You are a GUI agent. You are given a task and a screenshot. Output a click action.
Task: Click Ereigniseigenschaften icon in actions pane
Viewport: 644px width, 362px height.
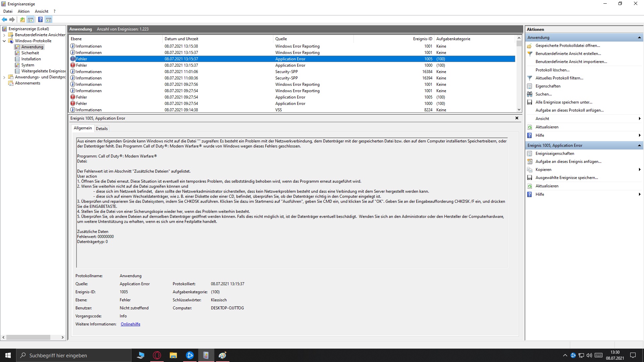(530, 154)
